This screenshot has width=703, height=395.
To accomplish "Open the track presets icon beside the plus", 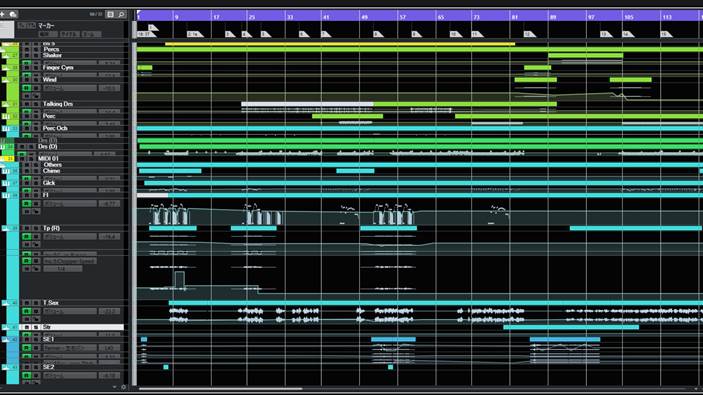I will coord(13,14).
